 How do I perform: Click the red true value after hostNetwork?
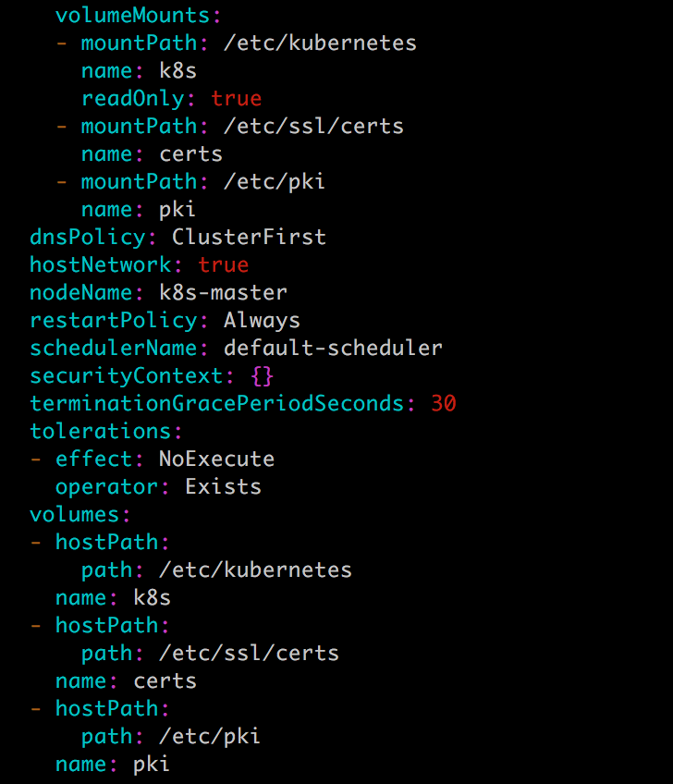[x=223, y=264]
